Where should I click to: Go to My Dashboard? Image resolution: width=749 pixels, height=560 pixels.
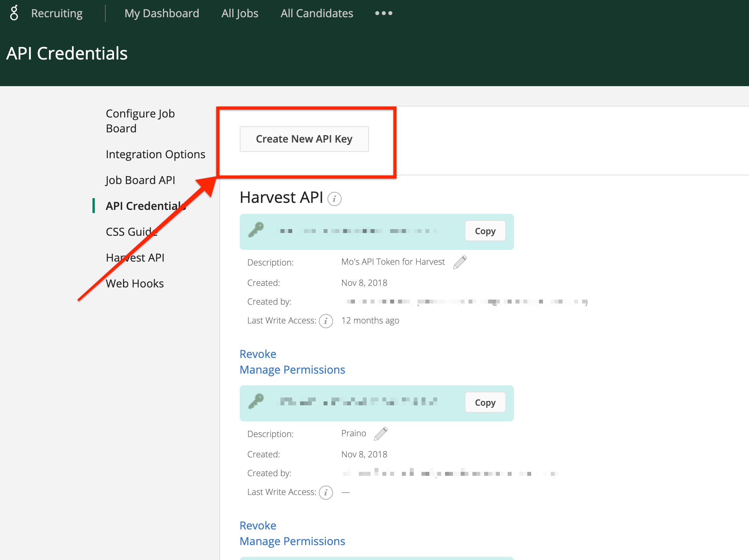coord(162,13)
